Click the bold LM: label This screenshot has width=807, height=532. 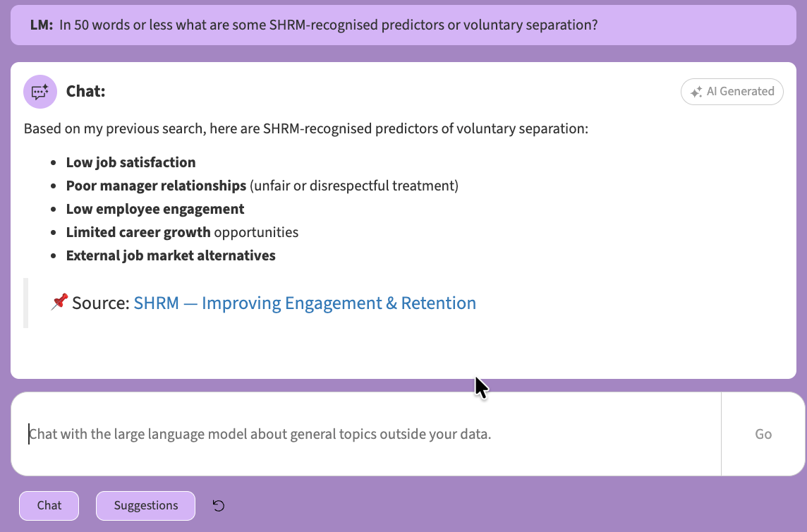[x=42, y=25]
